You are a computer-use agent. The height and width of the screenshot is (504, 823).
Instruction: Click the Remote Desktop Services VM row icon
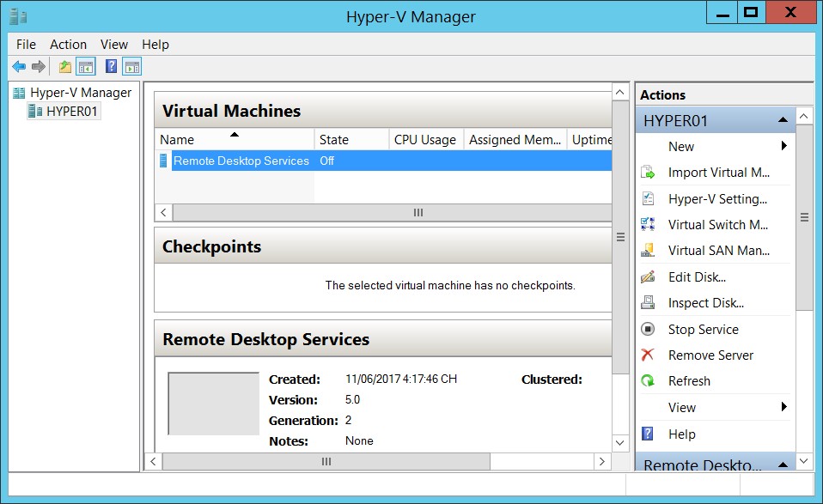[x=163, y=161]
